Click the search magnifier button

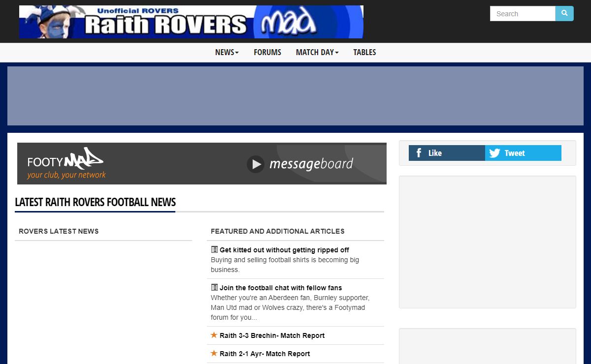(x=564, y=14)
